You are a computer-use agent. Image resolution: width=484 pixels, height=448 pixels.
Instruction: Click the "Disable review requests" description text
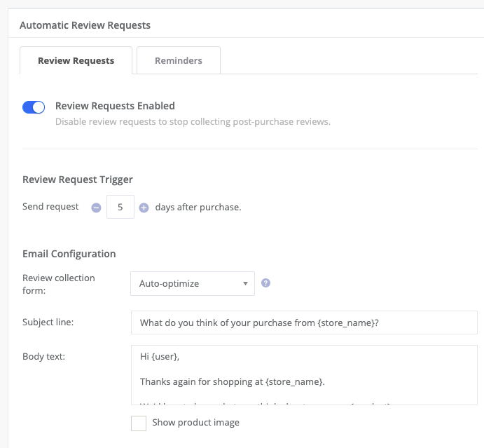point(192,121)
